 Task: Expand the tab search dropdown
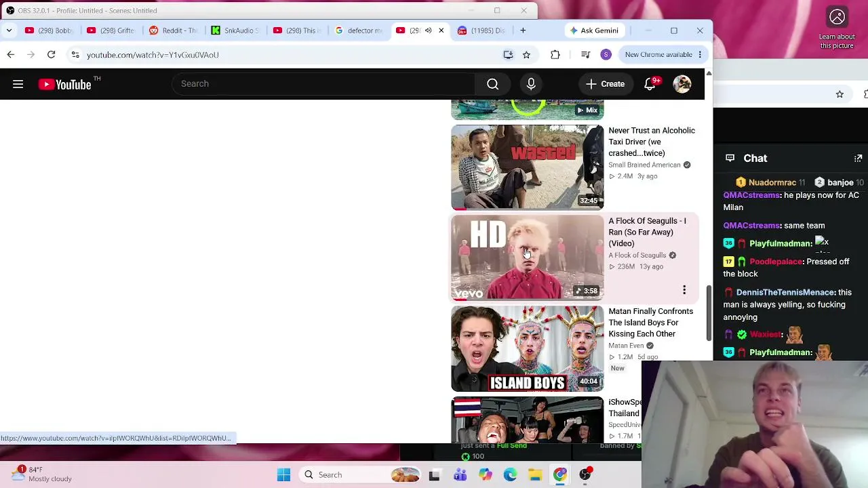tap(9, 30)
